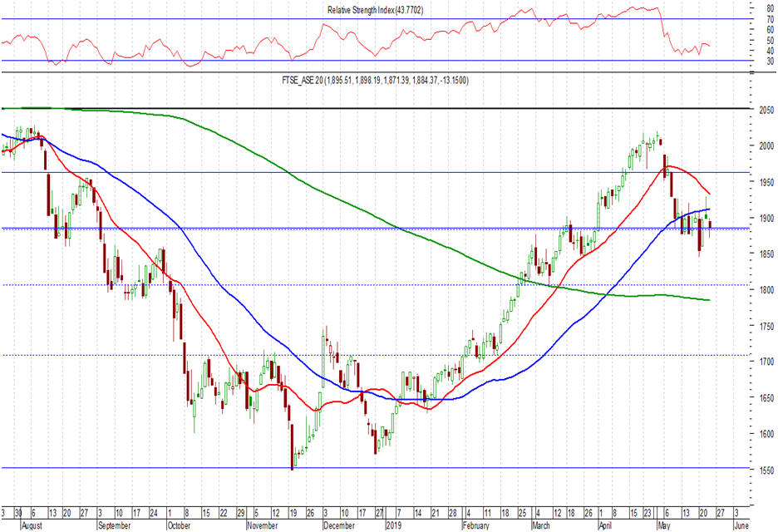Image resolution: width=778 pixels, height=532 pixels.
Task: Click the RSI 30 level axis label
Action: point(771,61)
